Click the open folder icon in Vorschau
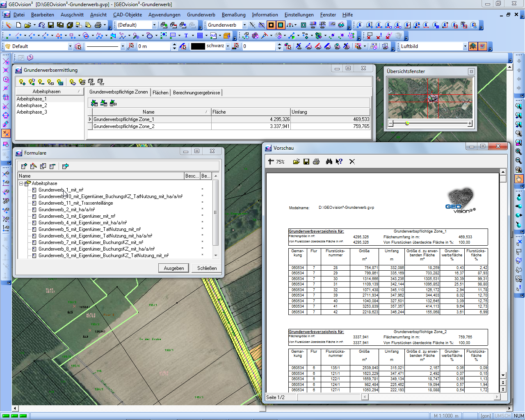The width and height of the screenshot is (525, 420). coord(296,162)
